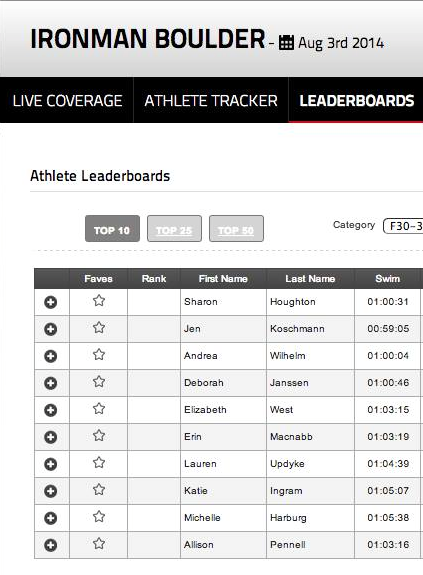Expand Sharon Houghton's row with plus icon

(51, 302)
